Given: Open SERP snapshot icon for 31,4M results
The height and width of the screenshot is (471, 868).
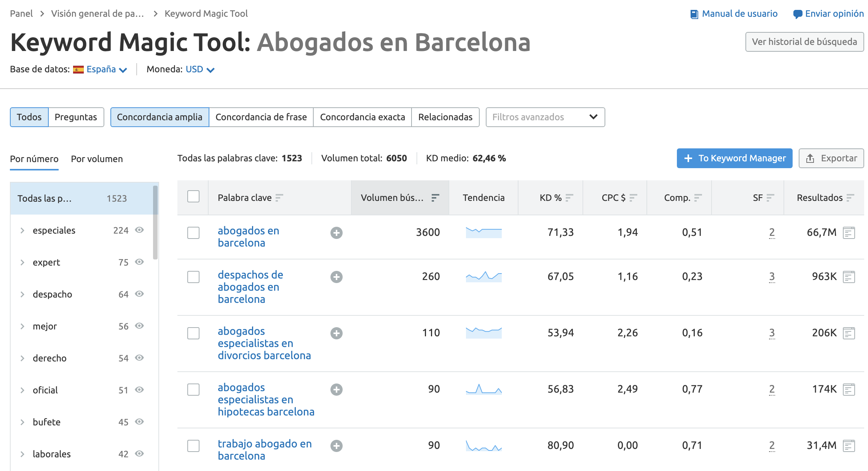Looking at the screenshot, I should click(849, 446).
